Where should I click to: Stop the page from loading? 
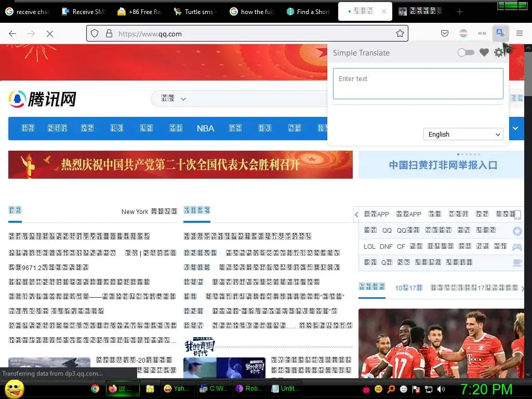(x=49, y=34)
